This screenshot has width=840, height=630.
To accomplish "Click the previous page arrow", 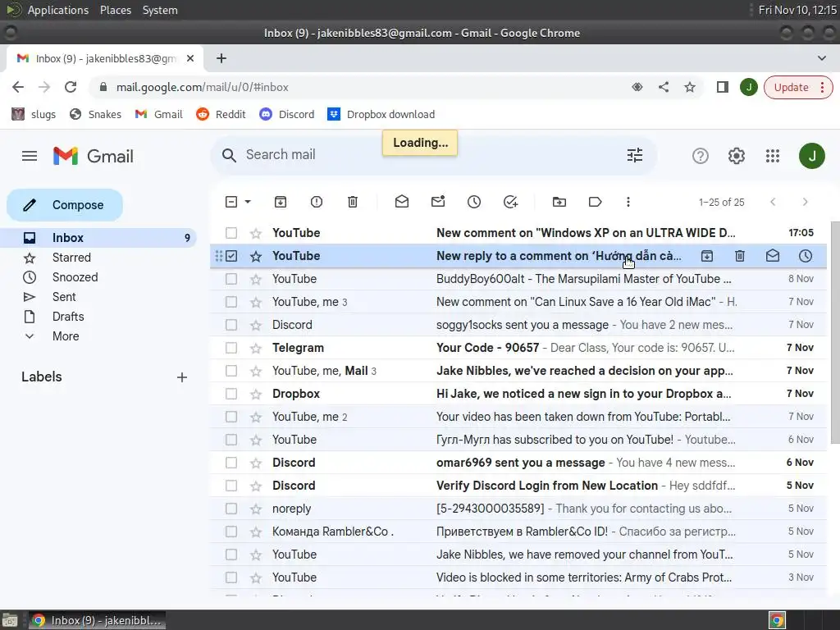I will pos(773,202).
